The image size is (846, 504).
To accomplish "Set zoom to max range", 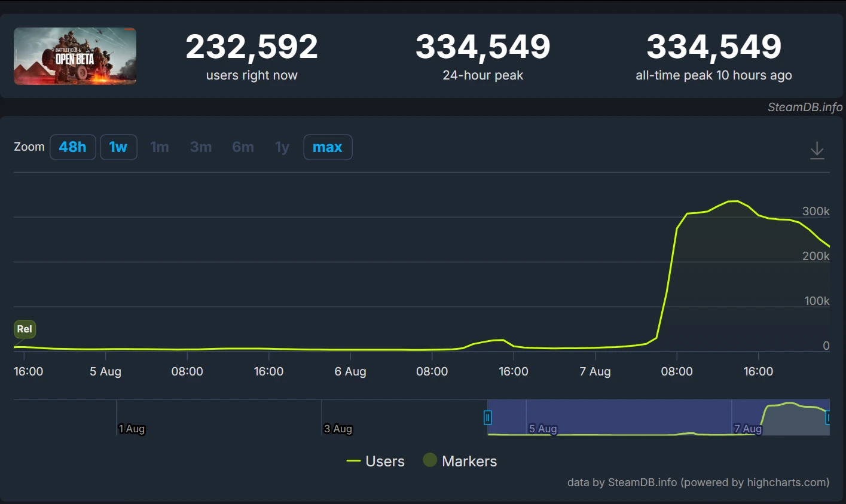I will point(328,147).
